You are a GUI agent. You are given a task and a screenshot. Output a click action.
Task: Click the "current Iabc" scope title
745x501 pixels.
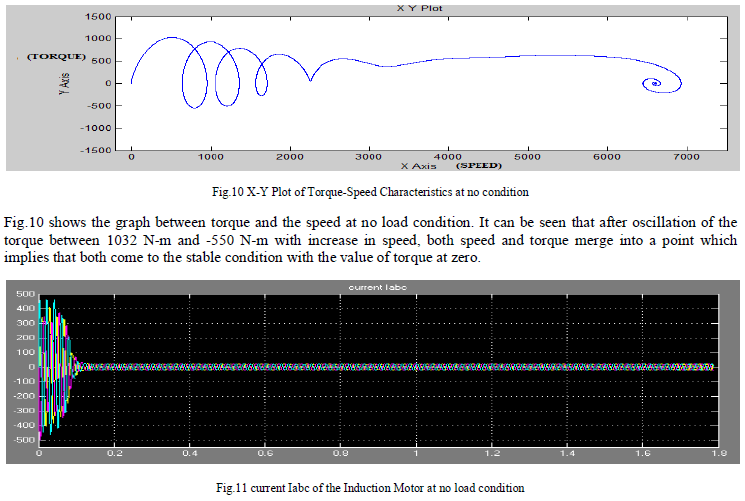[x=376, y=288]
